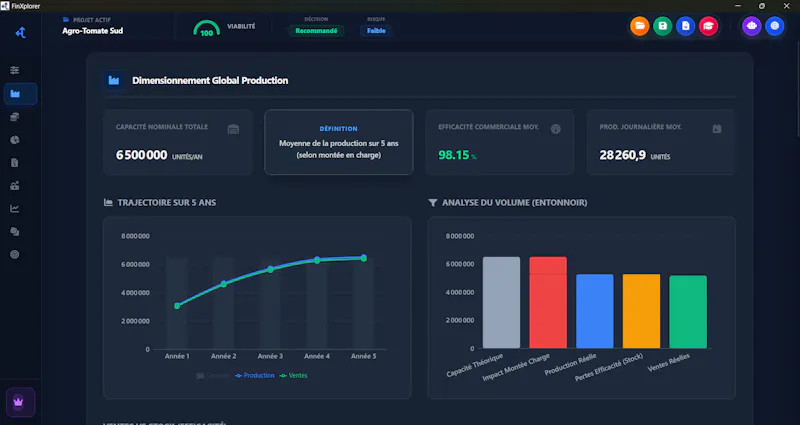
Task: Click the calendar icon on Prod. Journalière card
Action: [717, 129]
